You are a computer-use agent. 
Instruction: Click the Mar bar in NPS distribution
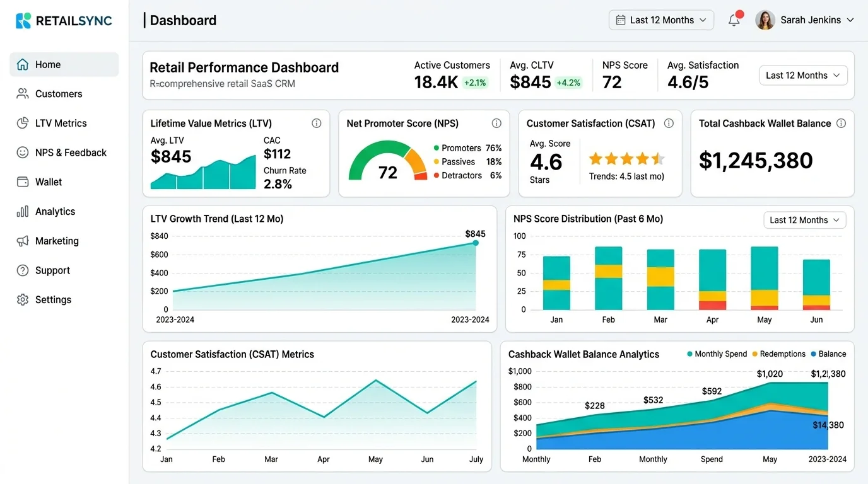tap(660, 280)
